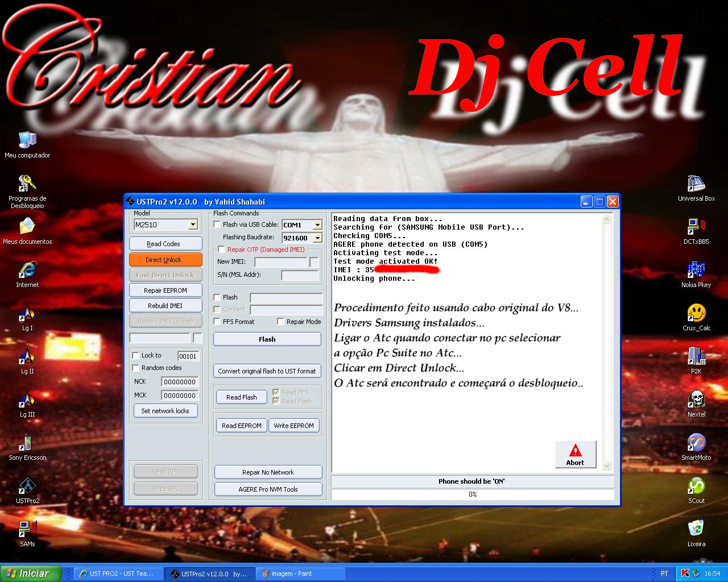Switch to UST PRO2 browser taskbar item

point(119,573)
